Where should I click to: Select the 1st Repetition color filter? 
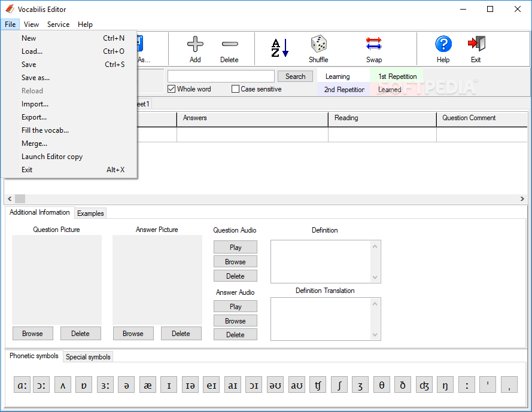pyautogui.click(x=397, y=77)
